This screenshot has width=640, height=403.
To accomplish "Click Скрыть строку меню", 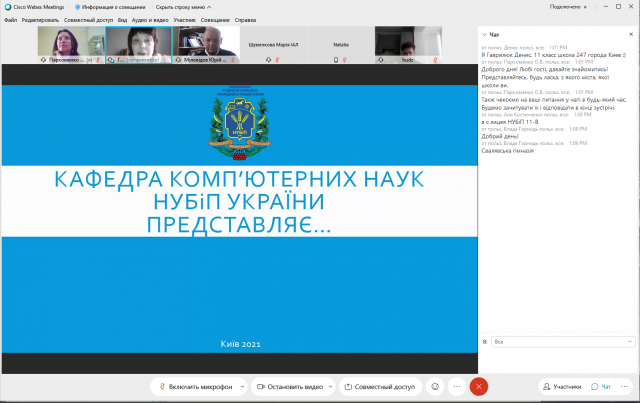I will (180, 6).
